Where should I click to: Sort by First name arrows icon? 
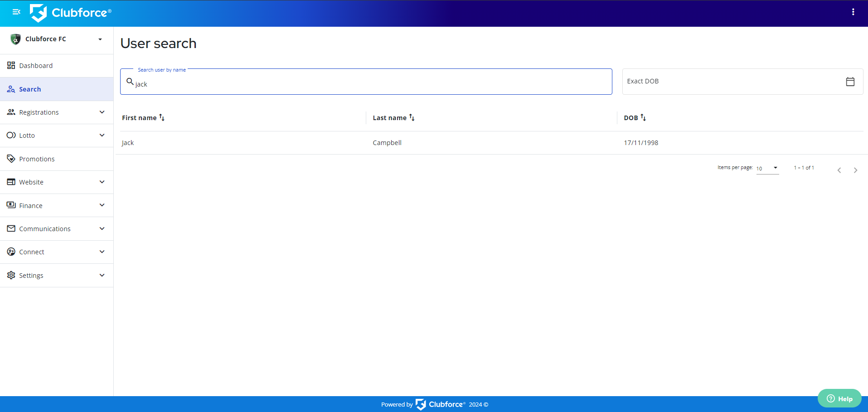coord(162,117)
